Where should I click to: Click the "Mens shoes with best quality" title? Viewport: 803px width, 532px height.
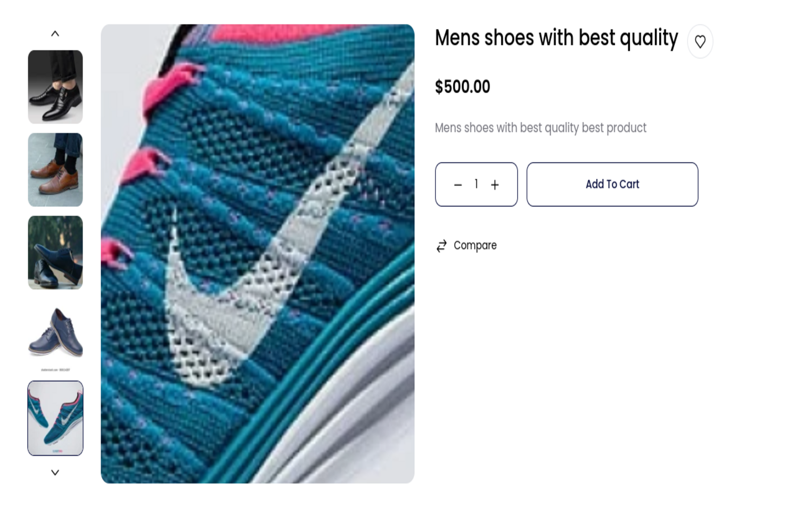556,38
